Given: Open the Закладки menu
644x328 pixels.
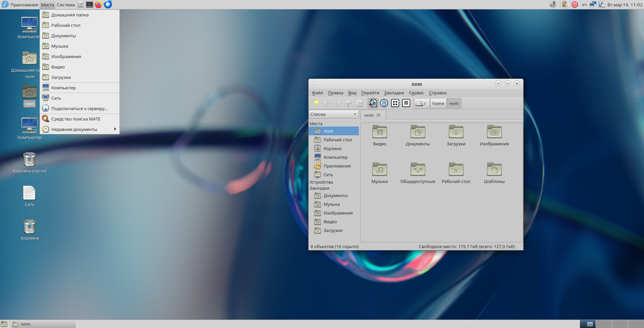Looking at the screenshot, I should pos(394,93).
